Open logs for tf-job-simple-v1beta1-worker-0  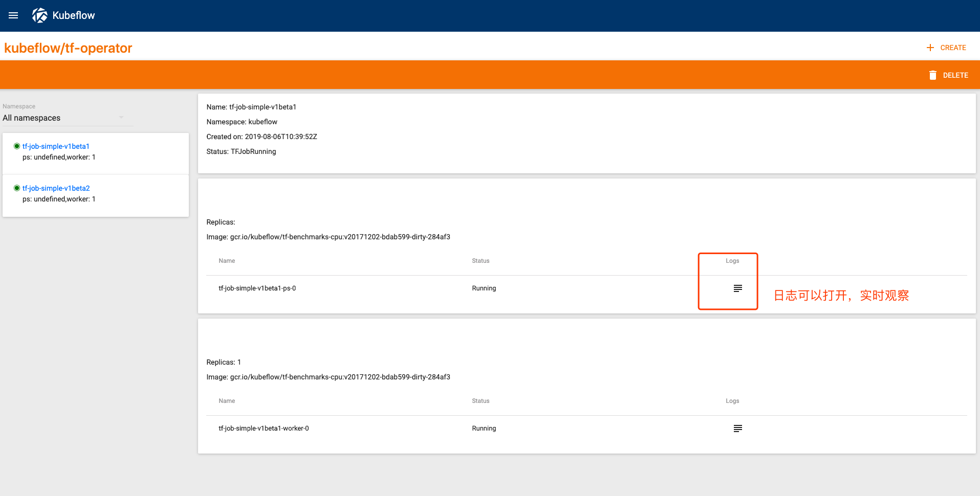(737, 429)
